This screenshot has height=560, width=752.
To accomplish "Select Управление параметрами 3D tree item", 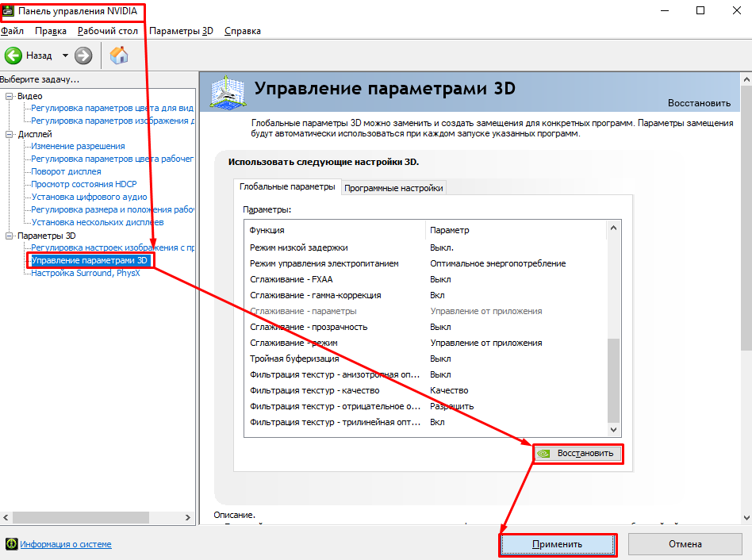I will [89, 260].
